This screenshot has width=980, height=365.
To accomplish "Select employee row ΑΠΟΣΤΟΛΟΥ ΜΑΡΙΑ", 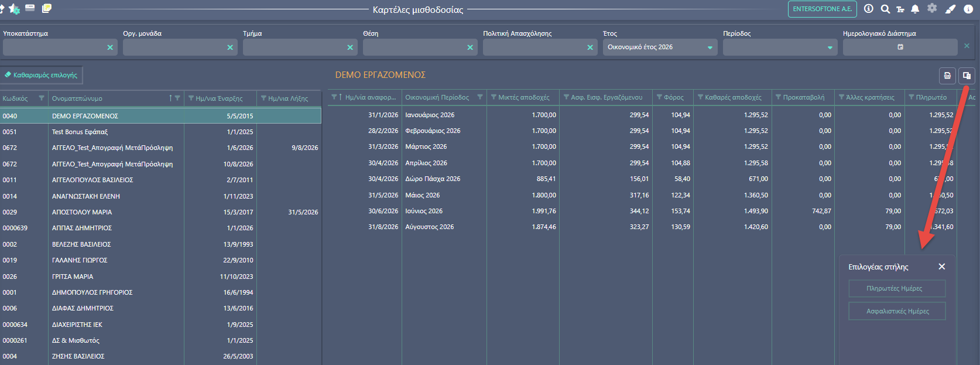I will coord(160,212).
